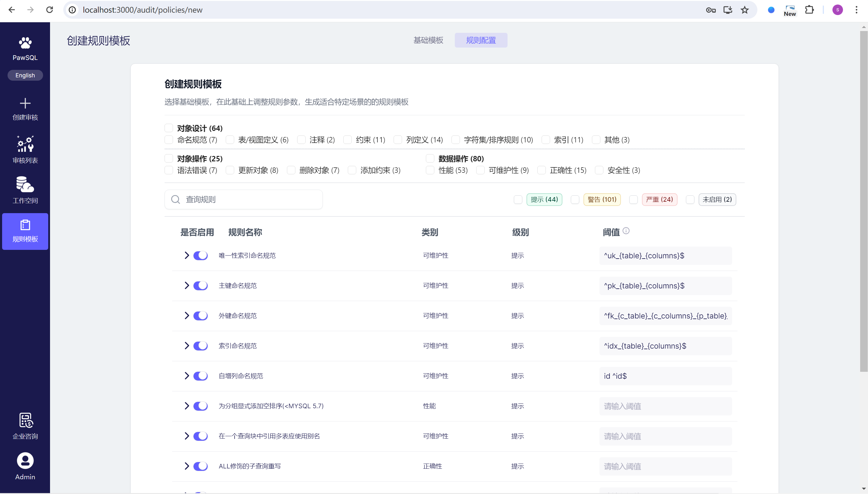
Task: Open the 创建审核 plus icon
Action: point(25,103)
